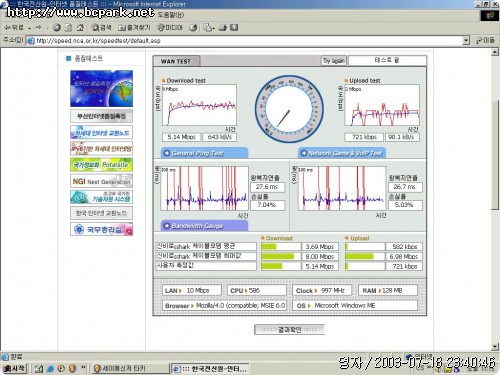This screenshot has height=375, width=500.
Task: Click the CPU 586 info field
Action: [257, 290]
